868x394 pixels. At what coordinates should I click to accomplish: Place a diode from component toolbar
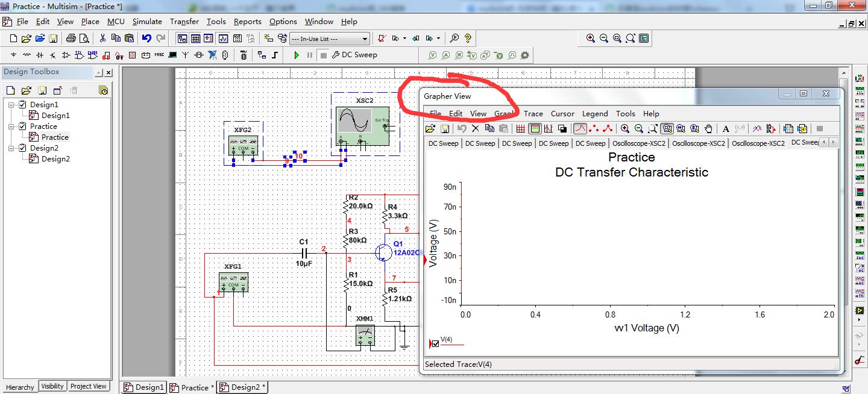click(x=40, y=55)
